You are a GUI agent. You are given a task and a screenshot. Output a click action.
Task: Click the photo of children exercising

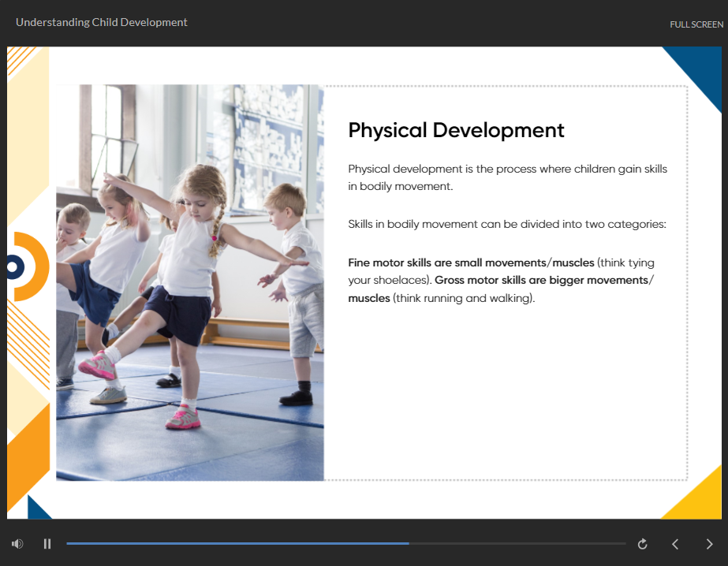click(x=190, y=282)
